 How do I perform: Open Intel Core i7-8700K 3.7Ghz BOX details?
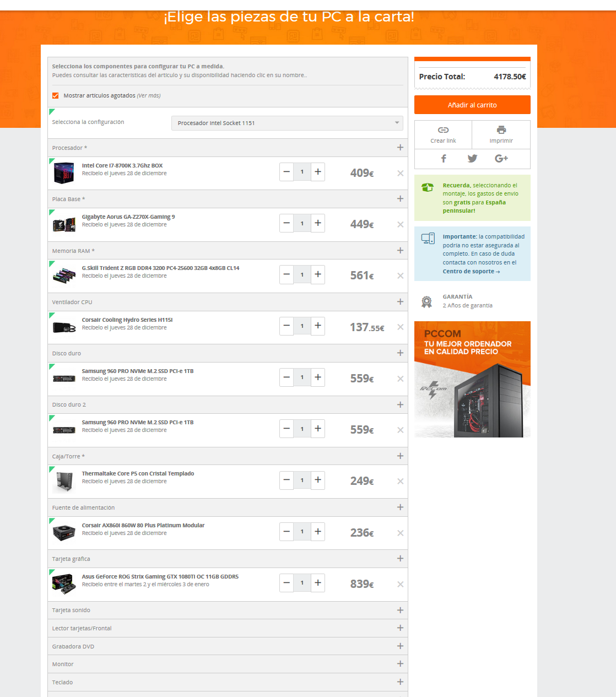[122, 165]
